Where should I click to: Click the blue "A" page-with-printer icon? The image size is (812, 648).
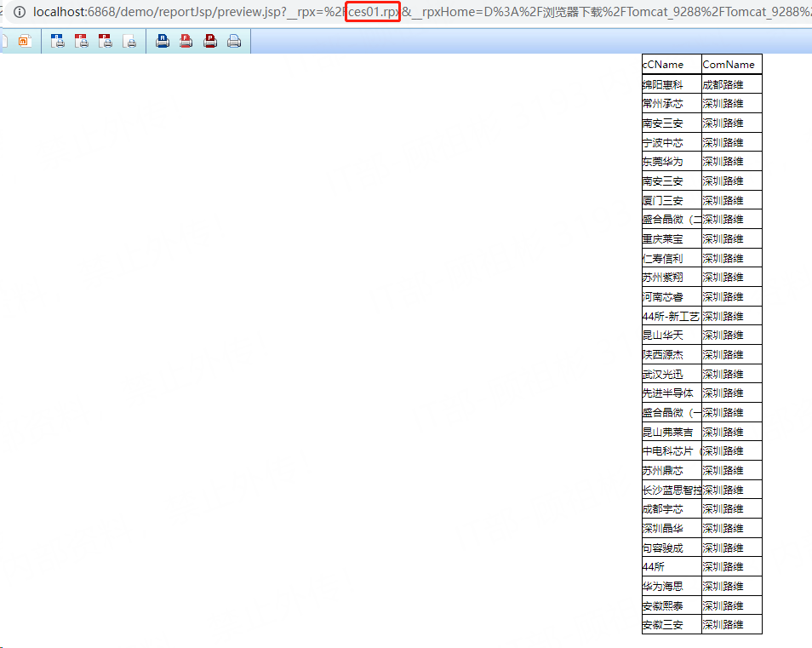pos(58,41)
